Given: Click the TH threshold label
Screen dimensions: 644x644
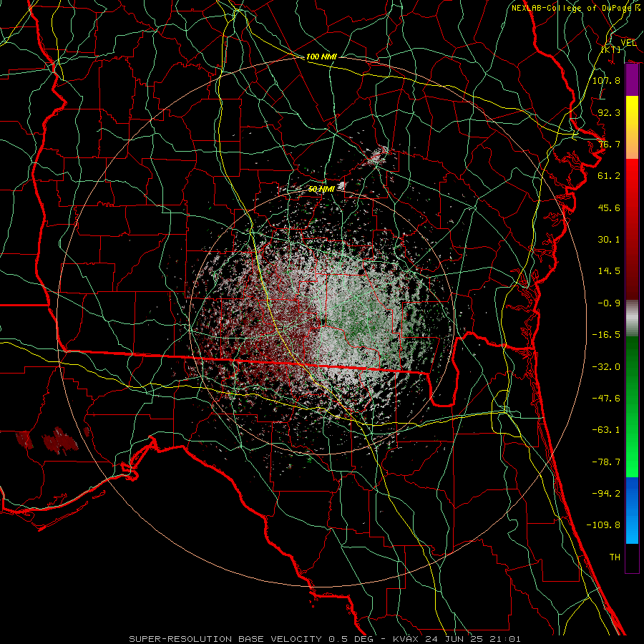Looking at the screenshot, I should coord(615,557).
